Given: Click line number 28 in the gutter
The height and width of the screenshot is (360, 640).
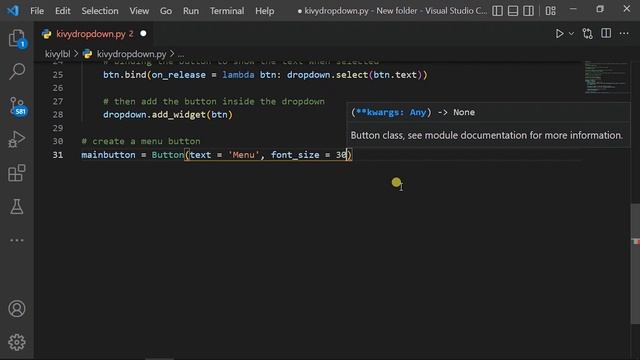Looking at the screenshot, I should click(58, 115).
